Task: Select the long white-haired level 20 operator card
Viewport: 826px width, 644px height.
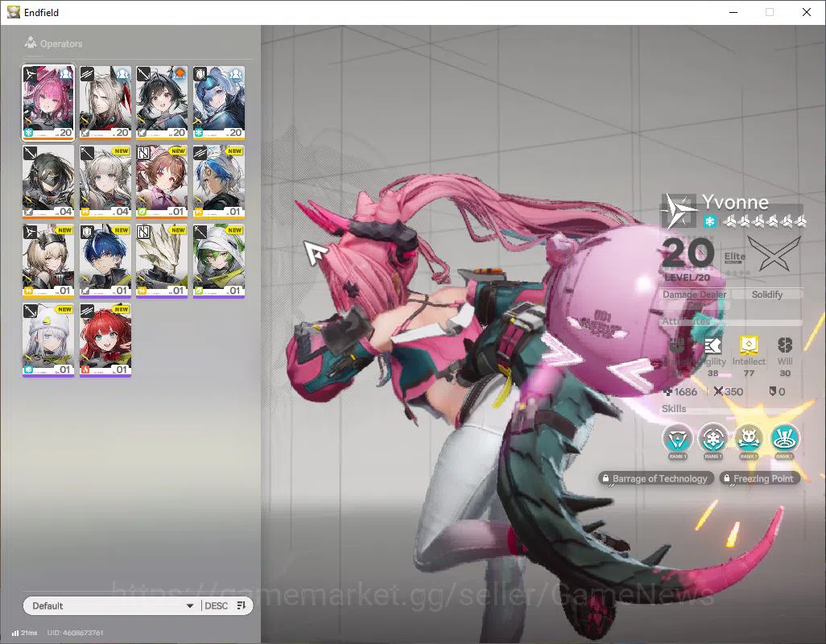Action: coord(105,103)
